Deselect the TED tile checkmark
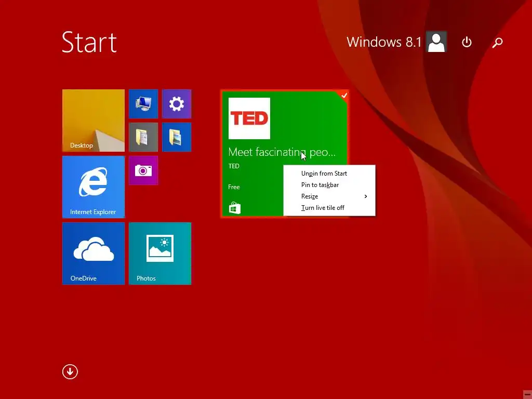Viewport: 532px width, 399px height. 344,96
